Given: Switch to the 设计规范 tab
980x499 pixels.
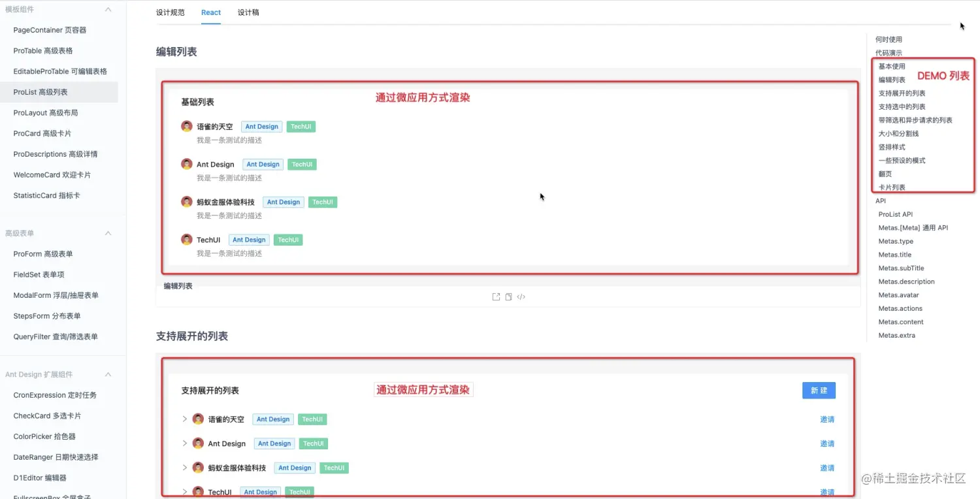Looking at the screenshot, I should tap(171, 12).
